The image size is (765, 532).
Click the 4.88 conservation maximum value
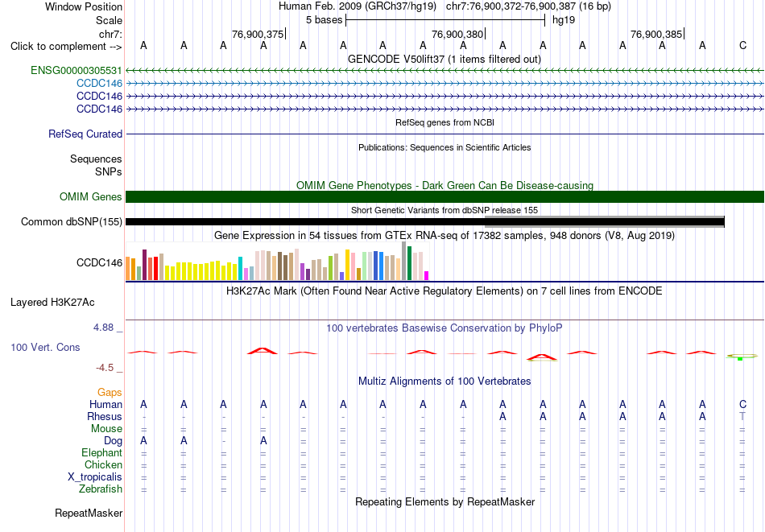point(103,328)
